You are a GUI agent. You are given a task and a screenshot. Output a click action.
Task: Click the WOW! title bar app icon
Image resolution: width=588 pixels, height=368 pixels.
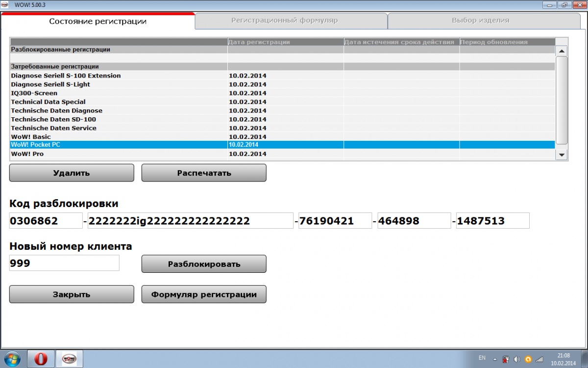click(5, 4)
